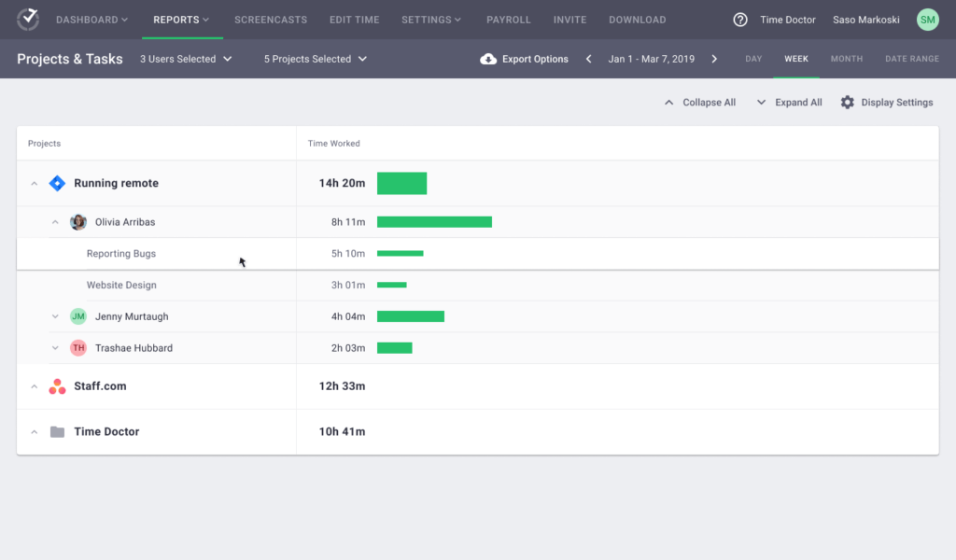
Task: Go to next date range arrow
Action: (x=714, y=59)
